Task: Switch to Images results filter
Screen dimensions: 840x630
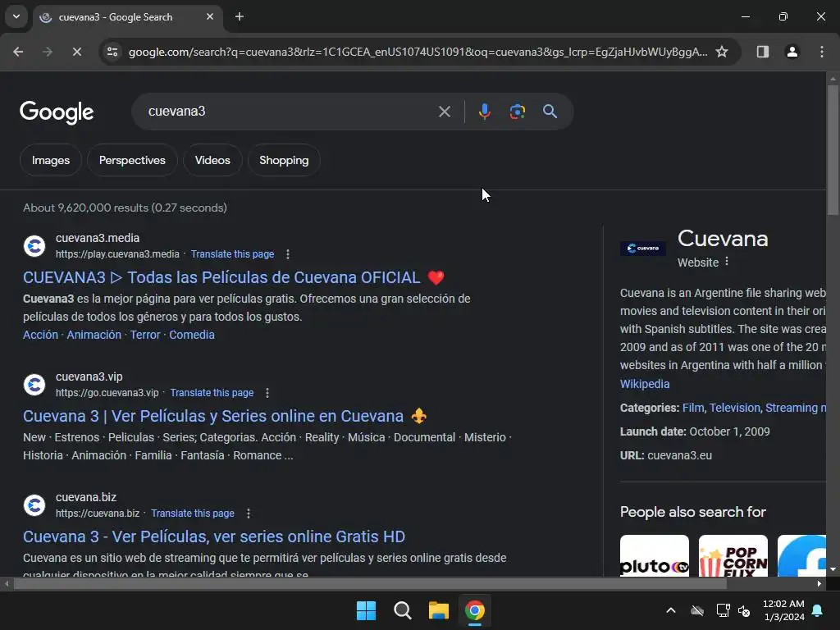Action: (x=50, y=160)
